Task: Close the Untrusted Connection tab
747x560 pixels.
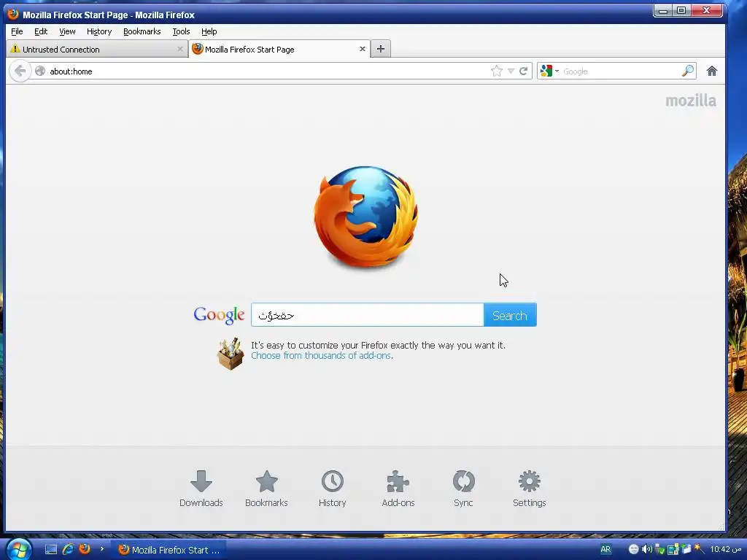Action: pos(179,49)
